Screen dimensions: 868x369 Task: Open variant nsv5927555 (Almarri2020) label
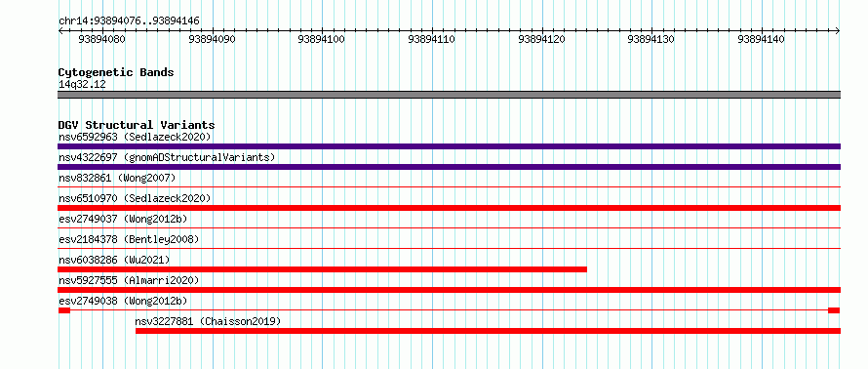[x=129, y=280]
